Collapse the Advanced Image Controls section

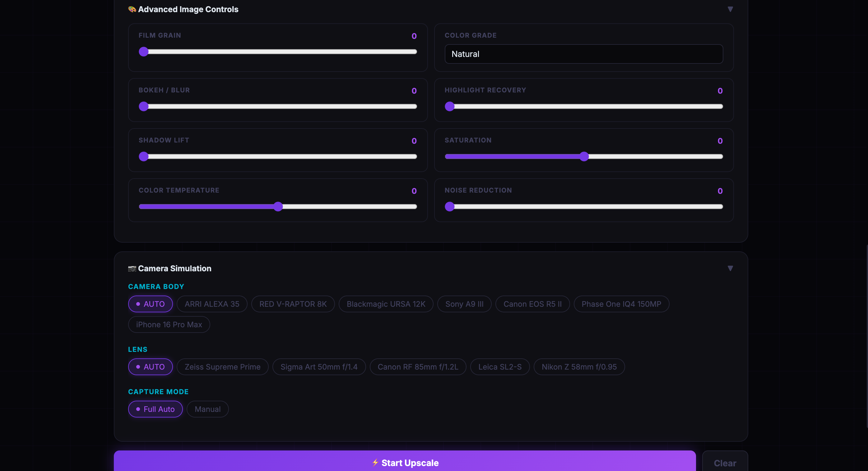[730, 9]
